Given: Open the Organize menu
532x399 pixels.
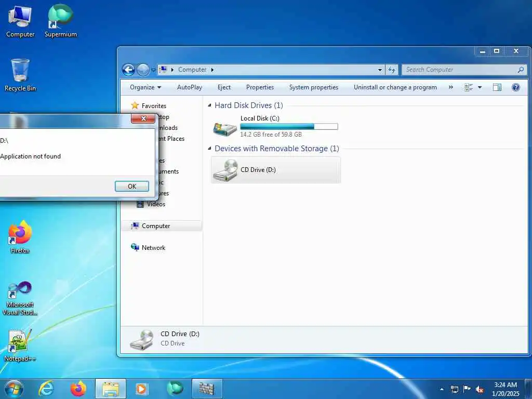Looking at the screenshot, I should 145,87.
